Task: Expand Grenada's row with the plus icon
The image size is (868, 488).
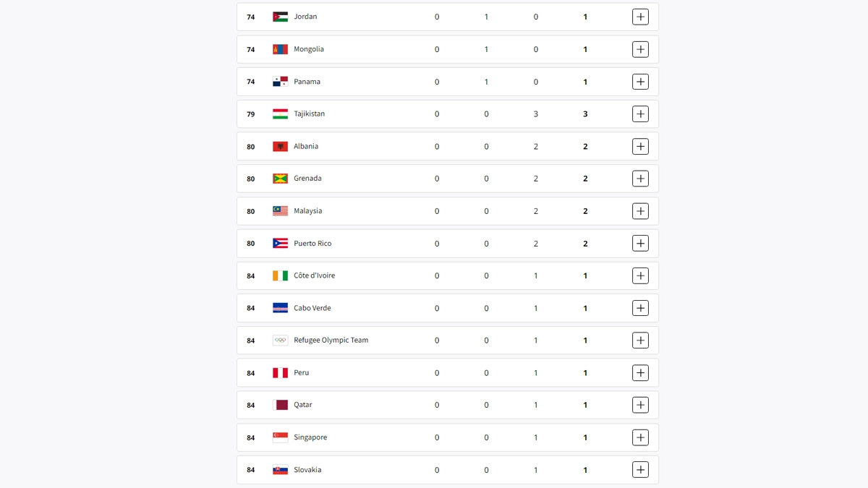Action: pyautogui.click(x=640, y=179)
